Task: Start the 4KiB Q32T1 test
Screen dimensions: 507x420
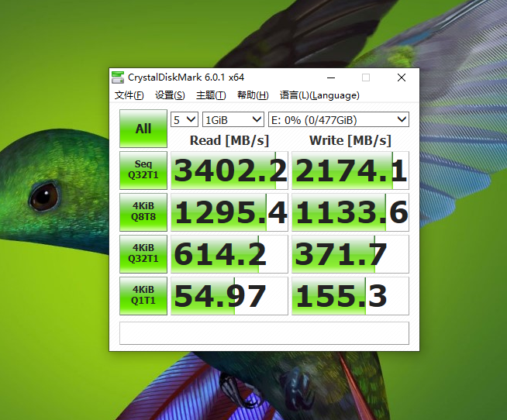Action: pos(143,254)
